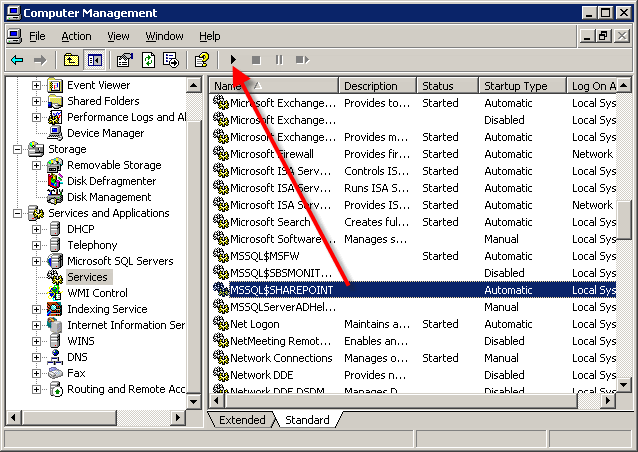Click the Indexing Service tree icon
The height and width of the screenshot is (452, 638).
point(55,309)
